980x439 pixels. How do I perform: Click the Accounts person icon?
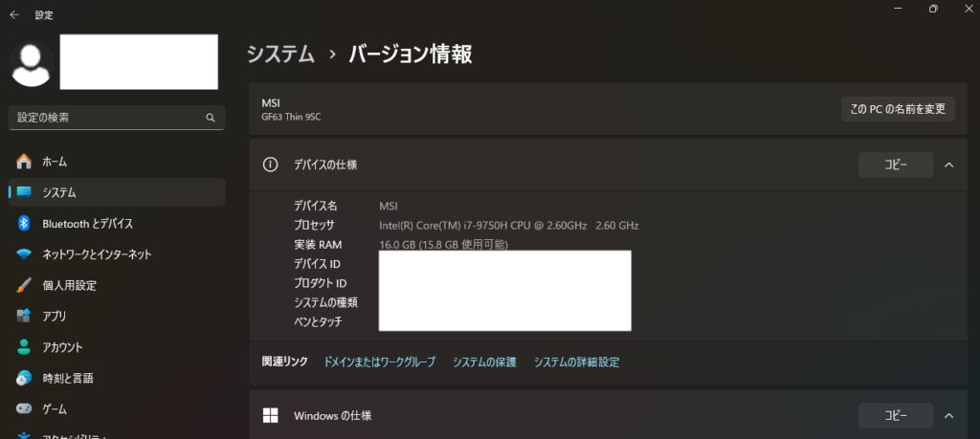[x=24, y=347]
